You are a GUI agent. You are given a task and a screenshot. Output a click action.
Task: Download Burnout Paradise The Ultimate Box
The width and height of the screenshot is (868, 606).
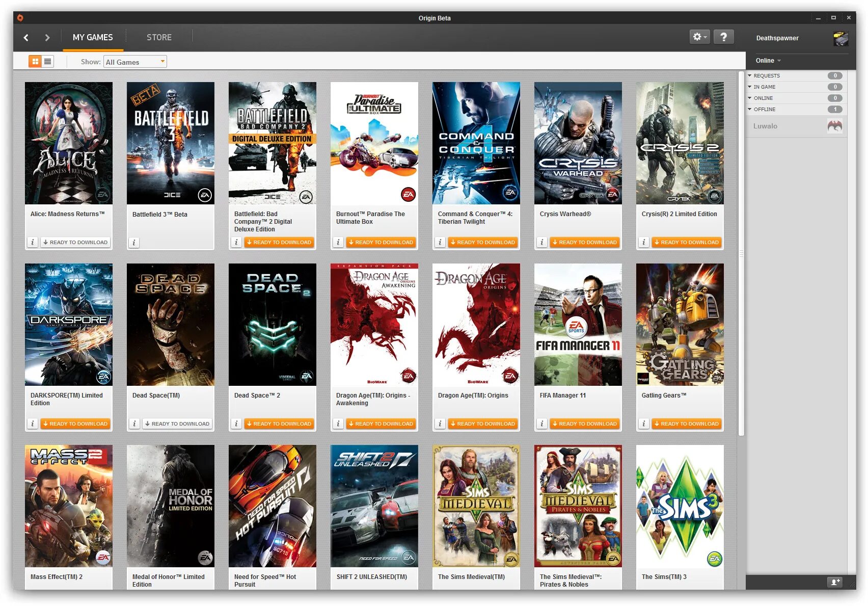(381, 243)
